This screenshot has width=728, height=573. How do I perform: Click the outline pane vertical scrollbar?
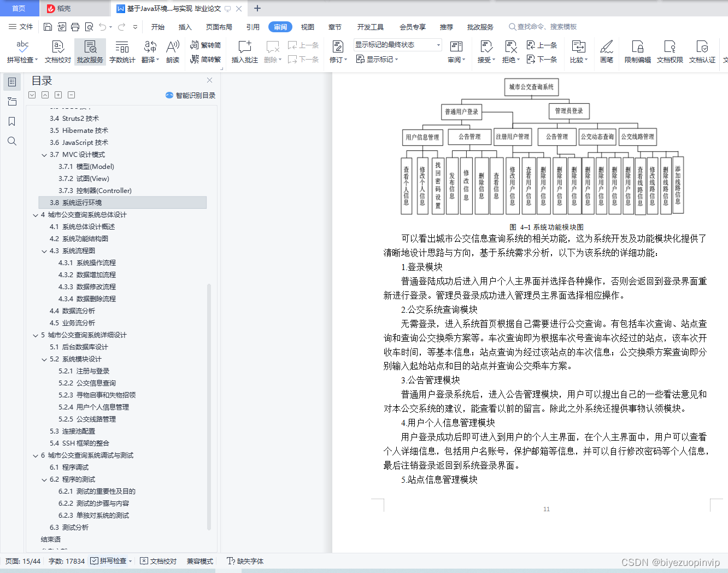(x=209, y=407)
